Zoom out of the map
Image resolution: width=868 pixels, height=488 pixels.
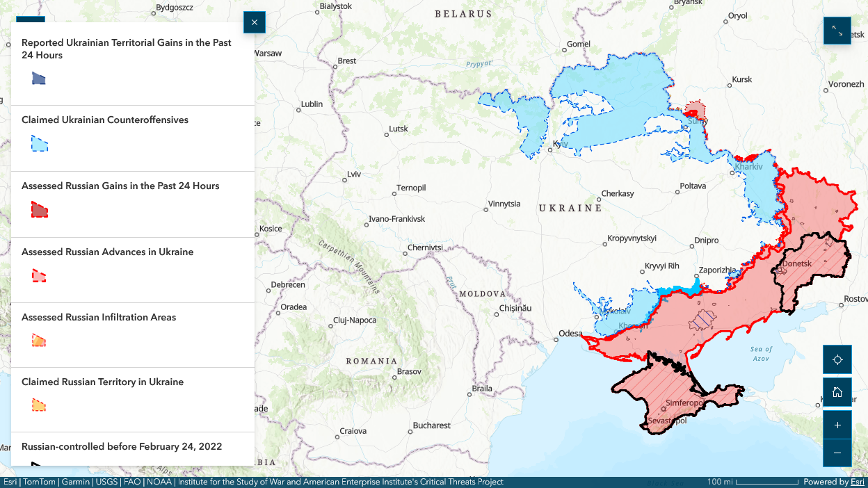point(837,453)
